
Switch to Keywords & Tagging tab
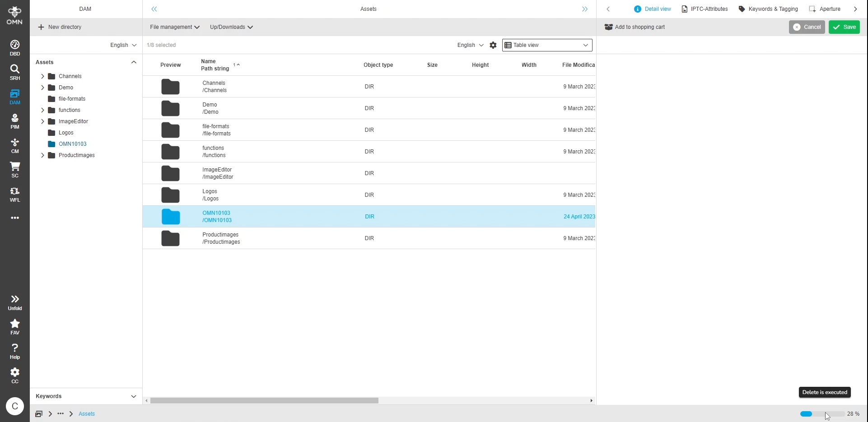(x=768, y=9)
